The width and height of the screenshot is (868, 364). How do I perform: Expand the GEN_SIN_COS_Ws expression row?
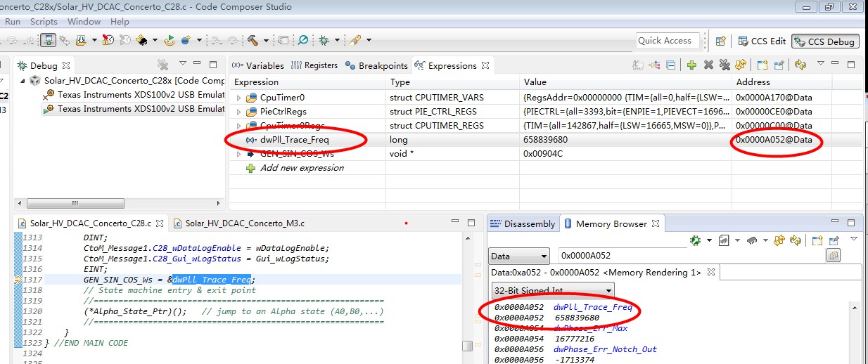coord(238,154)
